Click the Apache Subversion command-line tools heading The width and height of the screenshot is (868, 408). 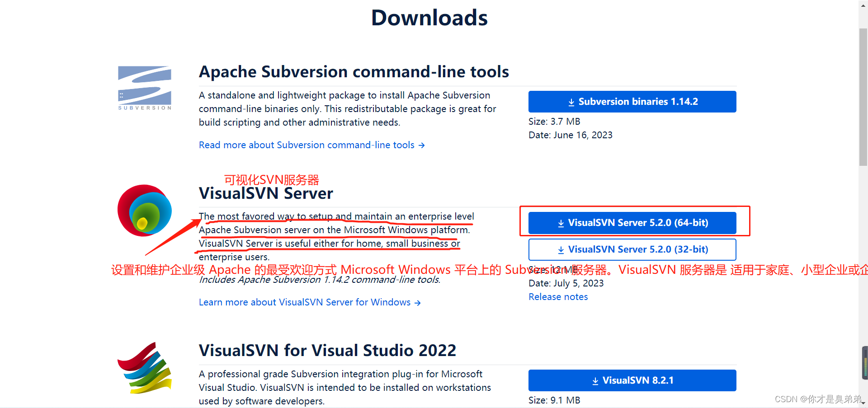354,72
